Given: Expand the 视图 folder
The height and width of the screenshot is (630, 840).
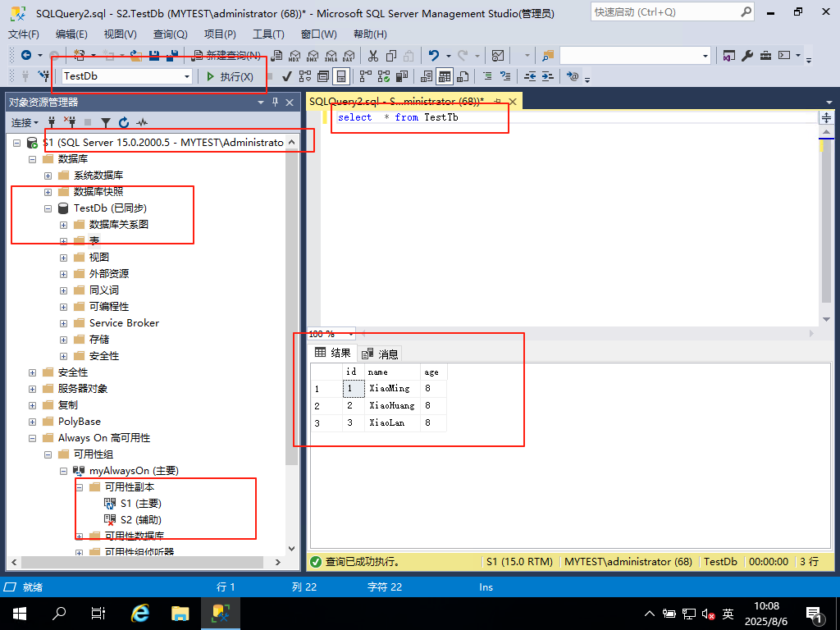Looking at the screenshot, I should pyautogui.click(x=63, y=258).
